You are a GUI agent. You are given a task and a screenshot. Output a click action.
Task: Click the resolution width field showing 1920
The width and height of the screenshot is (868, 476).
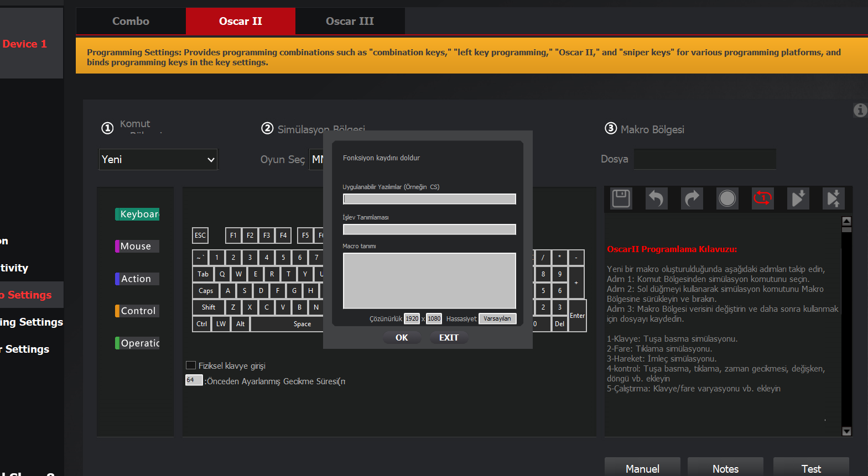pos(412,318)
